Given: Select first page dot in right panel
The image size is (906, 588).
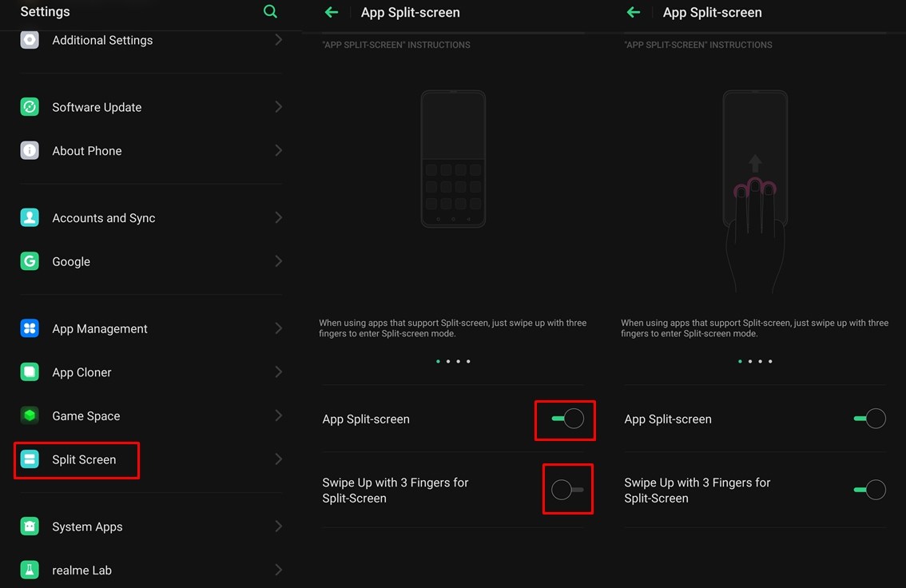Looking at the screenshot, I should click(740, 362).
